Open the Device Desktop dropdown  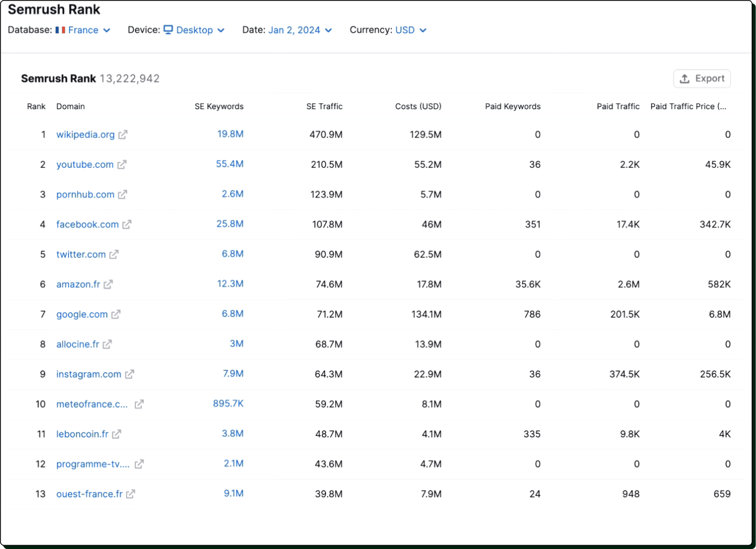tap(194, 30)
